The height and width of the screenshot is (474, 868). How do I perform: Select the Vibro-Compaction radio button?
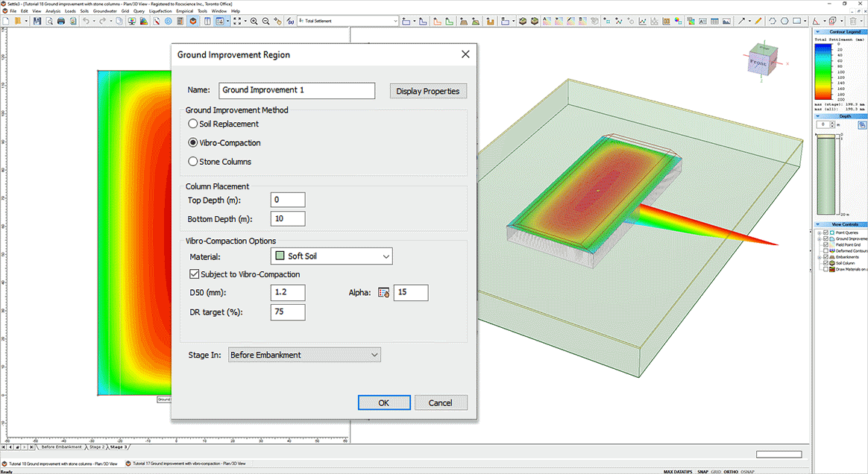(192, 142)
